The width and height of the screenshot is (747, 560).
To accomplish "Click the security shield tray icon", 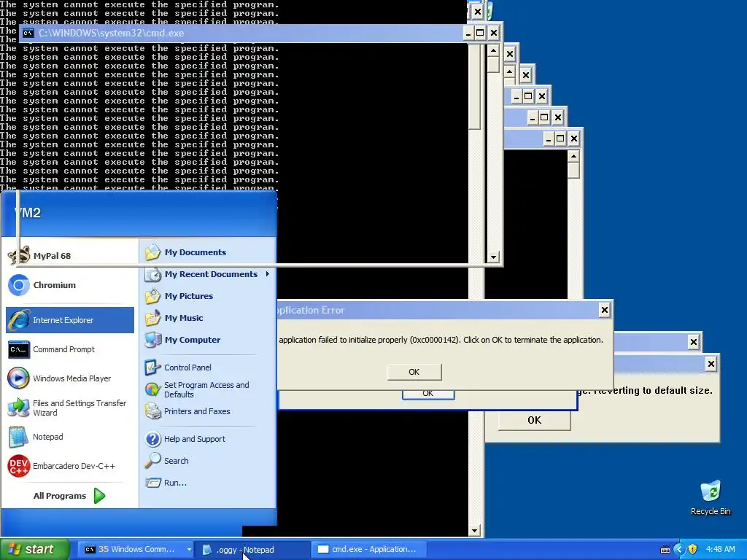I will click(x=693, y=549).
